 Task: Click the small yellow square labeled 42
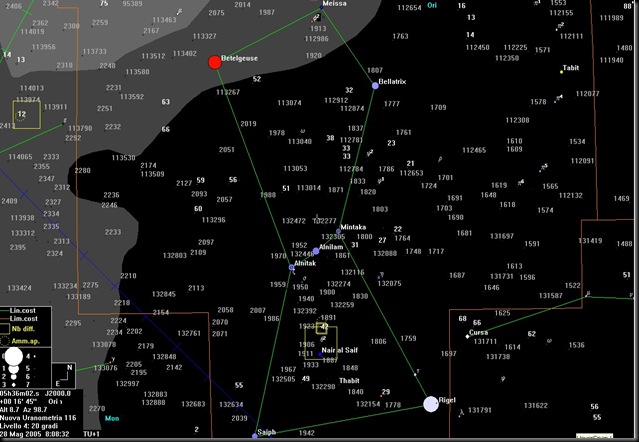click(x=322, y=328)
